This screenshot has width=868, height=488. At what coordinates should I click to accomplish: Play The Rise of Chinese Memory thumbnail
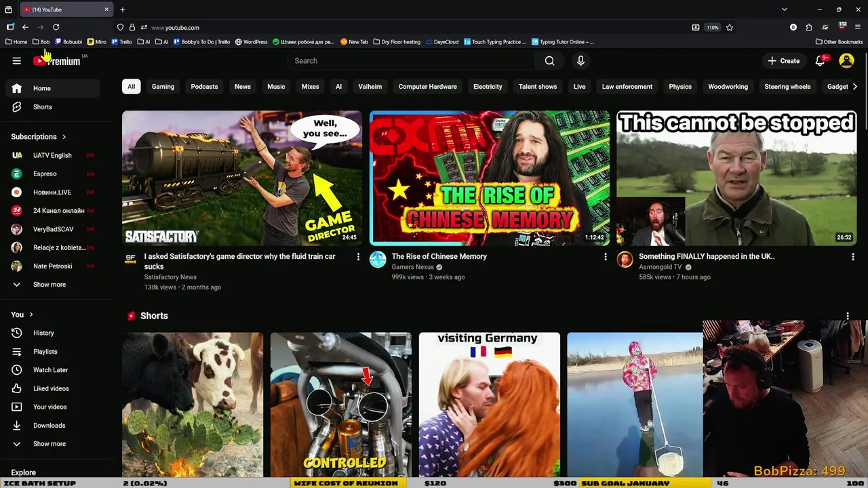(490, 178)
